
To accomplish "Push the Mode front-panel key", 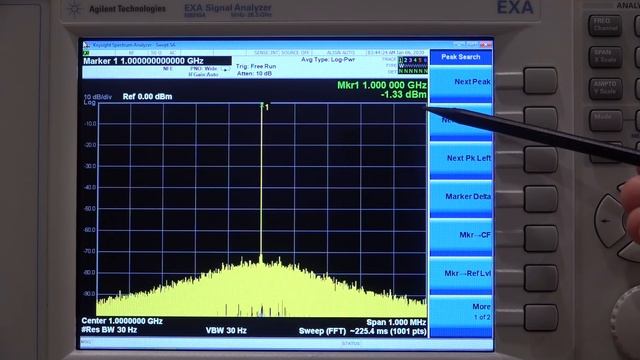I will click(x=605, y=120).
